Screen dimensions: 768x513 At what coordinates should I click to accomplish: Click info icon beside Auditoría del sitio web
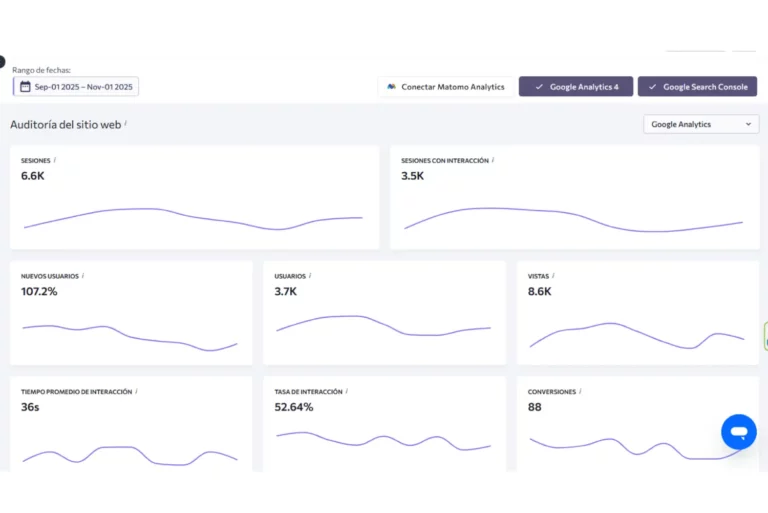click(126, 124)
